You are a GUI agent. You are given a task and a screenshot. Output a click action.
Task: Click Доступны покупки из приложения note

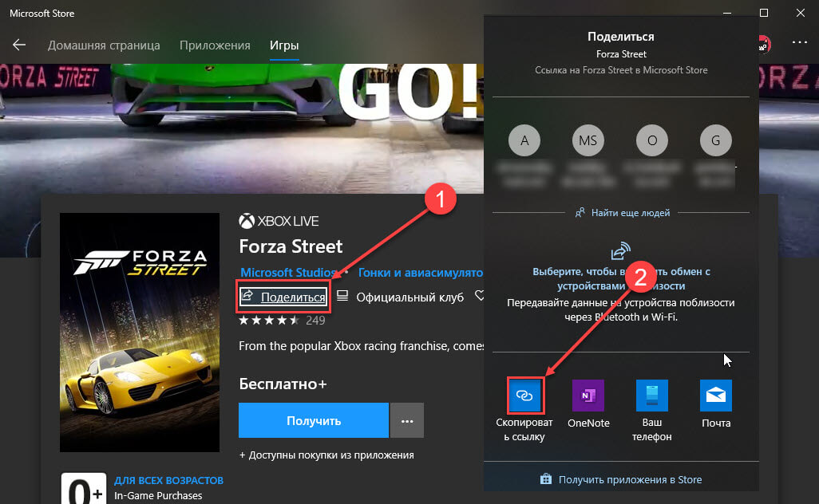click(326, 455)
